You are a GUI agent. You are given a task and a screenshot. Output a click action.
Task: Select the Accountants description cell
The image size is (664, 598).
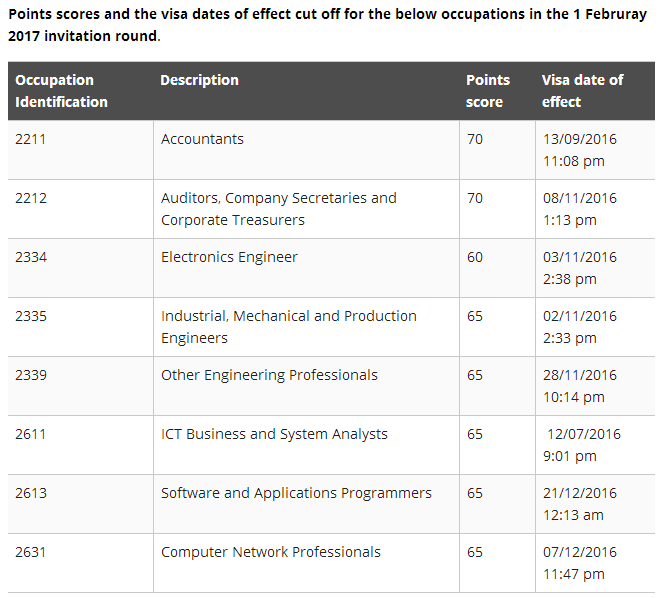click(x=203, y=139)
